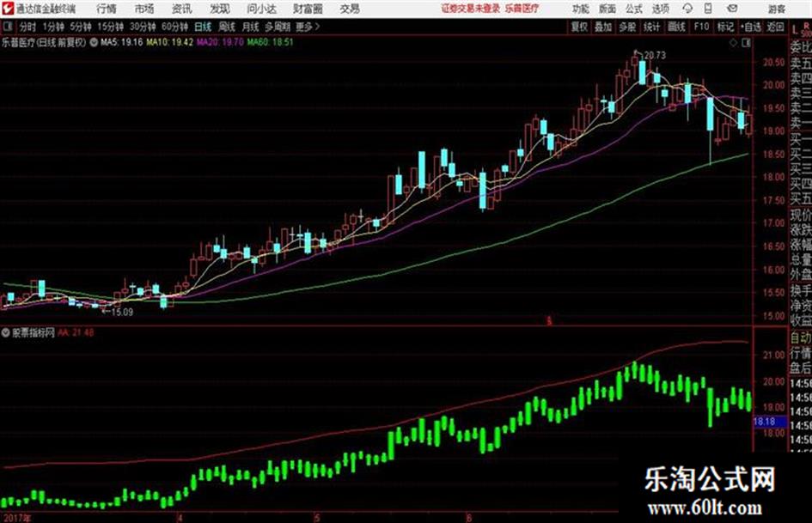Click the MA10: 19.42 indicator label
Screen dimensions: 812x523
(x=170, y=42)
